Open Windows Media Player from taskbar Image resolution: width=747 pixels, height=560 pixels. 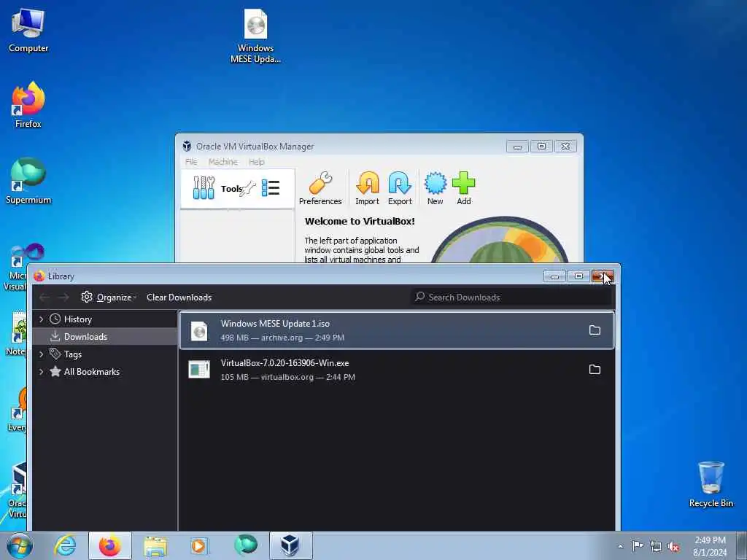tap(199, 545)
